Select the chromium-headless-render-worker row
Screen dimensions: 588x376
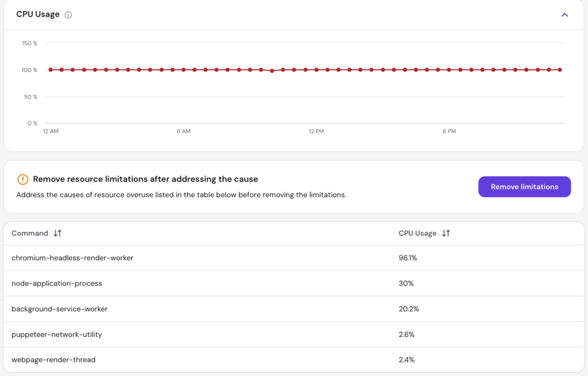pyautogui.click(x=293, y=258)
